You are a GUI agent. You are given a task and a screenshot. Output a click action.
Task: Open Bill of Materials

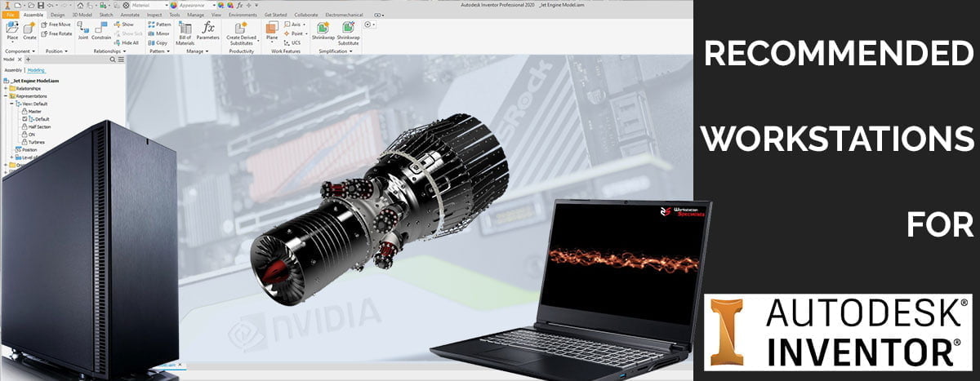pyautogui.click(x=185, y=33)
